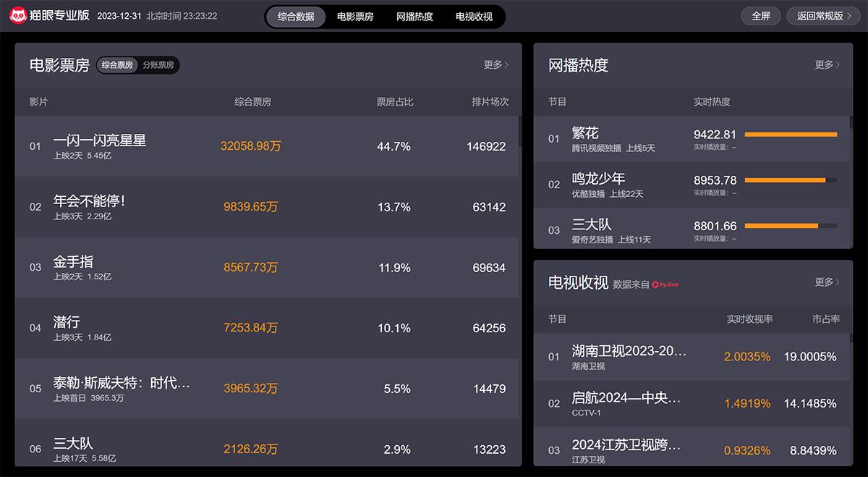The width and height of the screenshot is (868, 477).
Task: Click the 返回常规版 button
Action: [x=823, y=16]
